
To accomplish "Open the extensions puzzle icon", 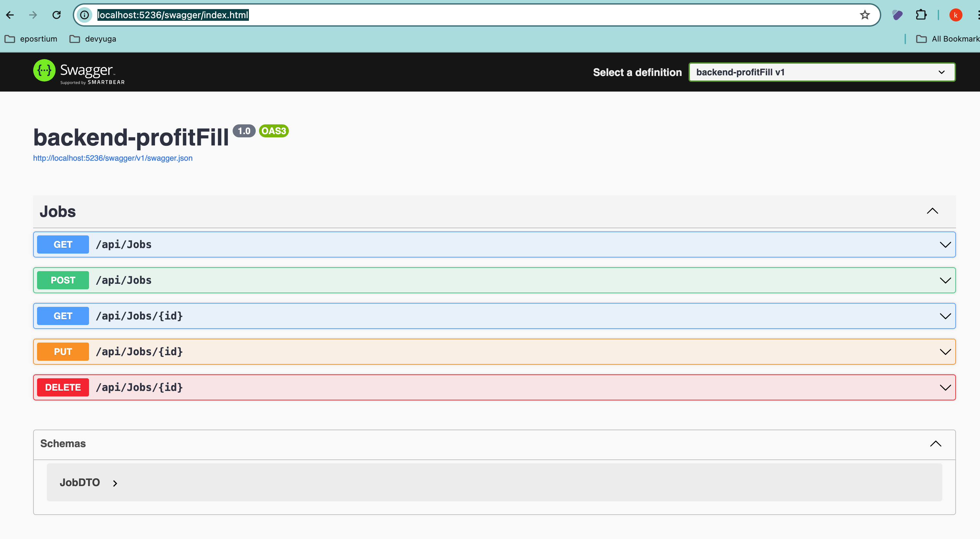I will tap(921, 15).
